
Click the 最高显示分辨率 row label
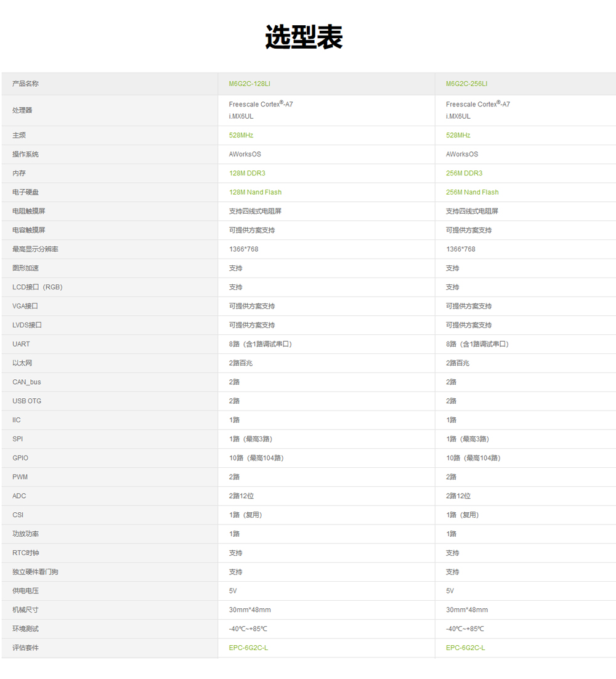[x=35, y=249]
